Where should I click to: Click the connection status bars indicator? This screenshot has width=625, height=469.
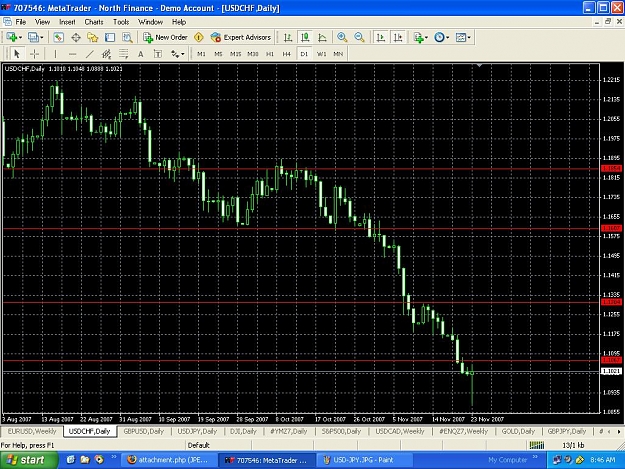coord(537,445)
